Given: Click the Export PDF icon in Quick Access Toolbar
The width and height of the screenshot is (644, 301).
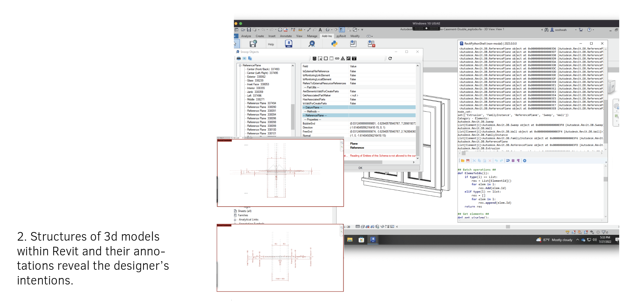Looking at the screenshot, I should (286, 30).
